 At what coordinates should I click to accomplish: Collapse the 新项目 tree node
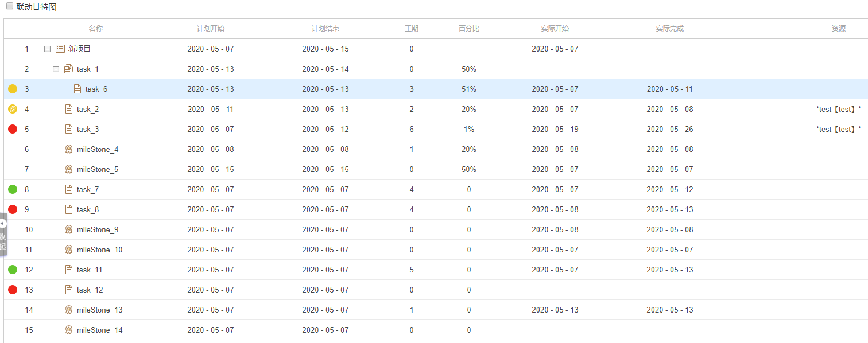coord(47,49)
